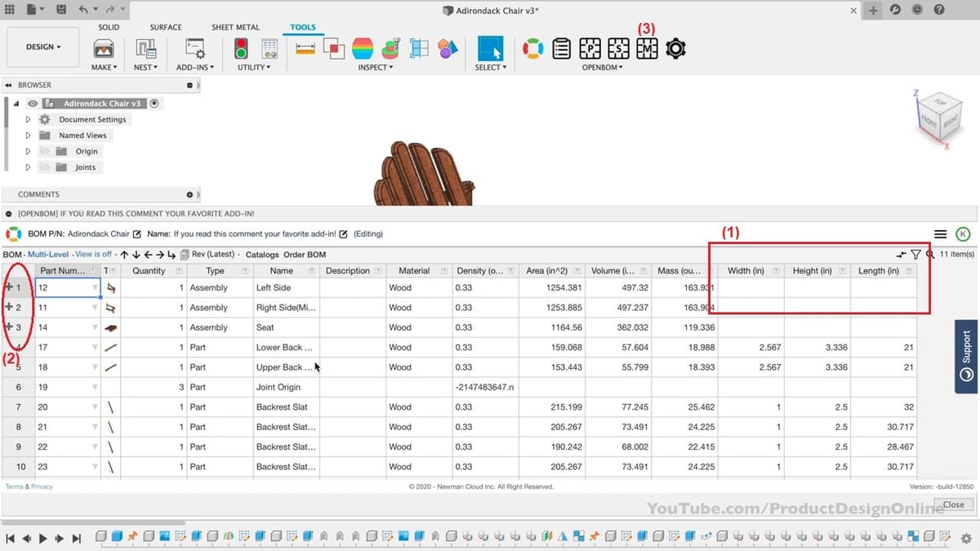Open the job status clock icon
The width and height of the screenshot is (980, 551).
(x=918, y=10)
